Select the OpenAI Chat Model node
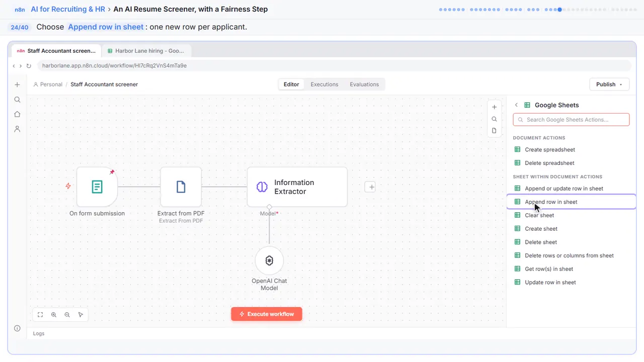The width and height of the screenshot is (644, 362). point(269,260)
